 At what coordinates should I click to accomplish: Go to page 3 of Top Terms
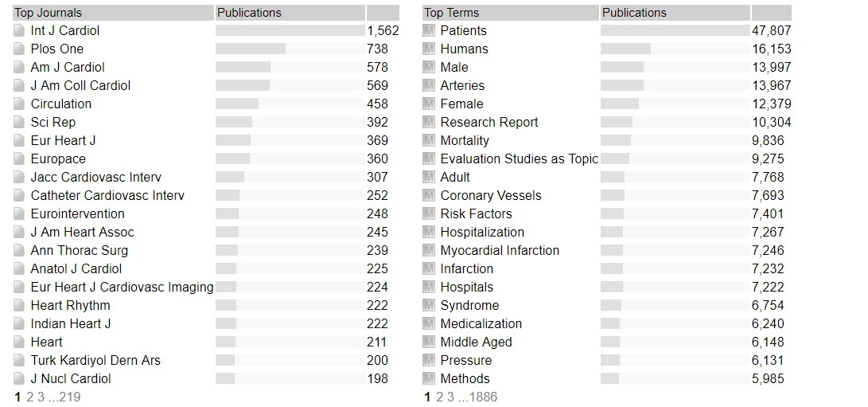coord(450,397)
